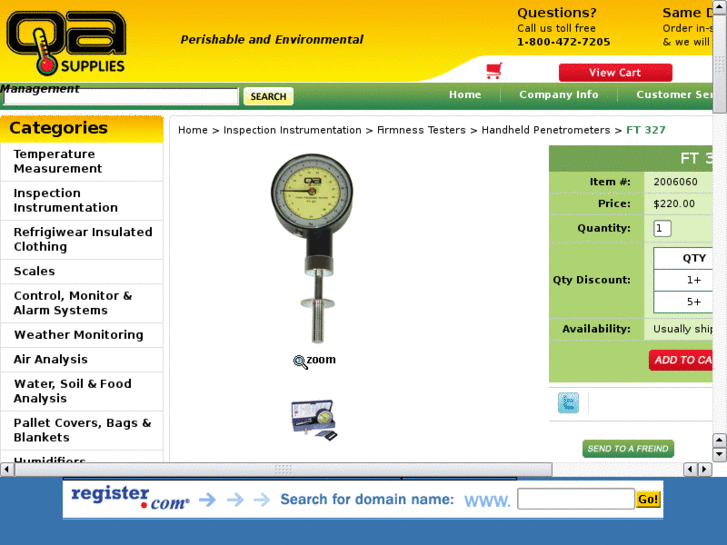Click the SEND TO A FRIEND button
This screenshot has height=545, width=727.
628,449
